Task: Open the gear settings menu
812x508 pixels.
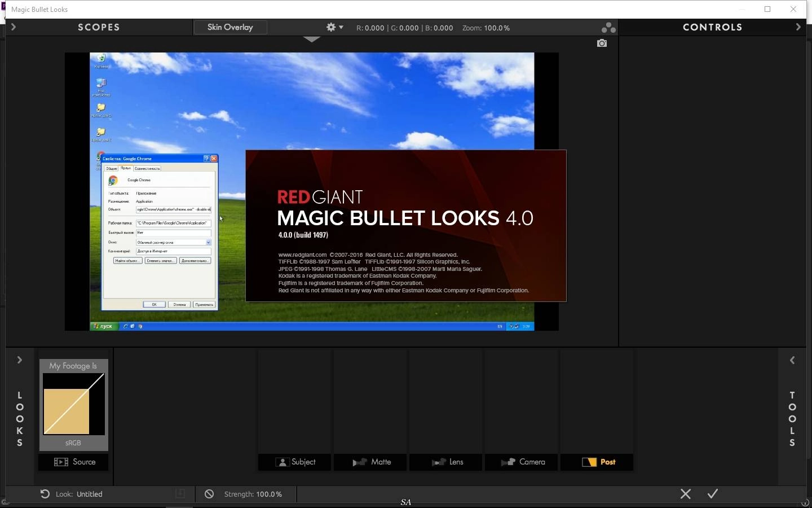Action: click(331, 27)
